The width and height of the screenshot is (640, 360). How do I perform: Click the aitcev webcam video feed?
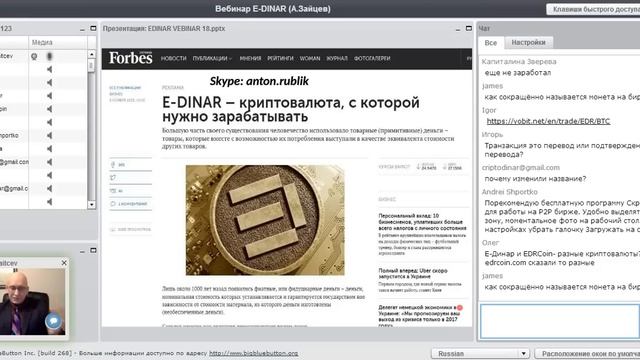[32, 301]
